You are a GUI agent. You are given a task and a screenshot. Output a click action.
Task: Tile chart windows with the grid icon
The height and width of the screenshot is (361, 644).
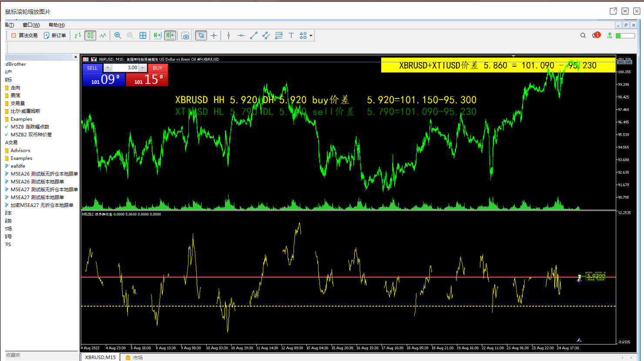[143, 35]
